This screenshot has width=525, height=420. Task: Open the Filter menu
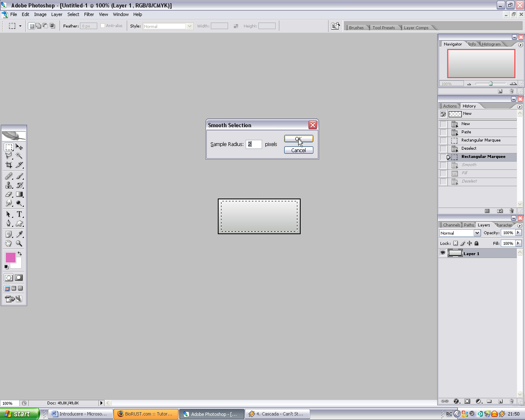click(x=89, y=14)
